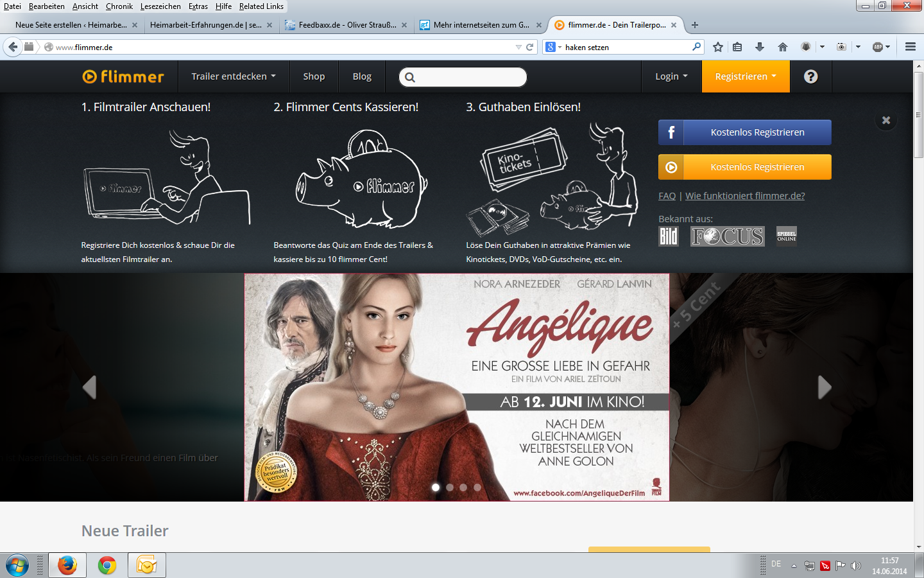Open the search engine selector dropdown

(x=553, y=47)
